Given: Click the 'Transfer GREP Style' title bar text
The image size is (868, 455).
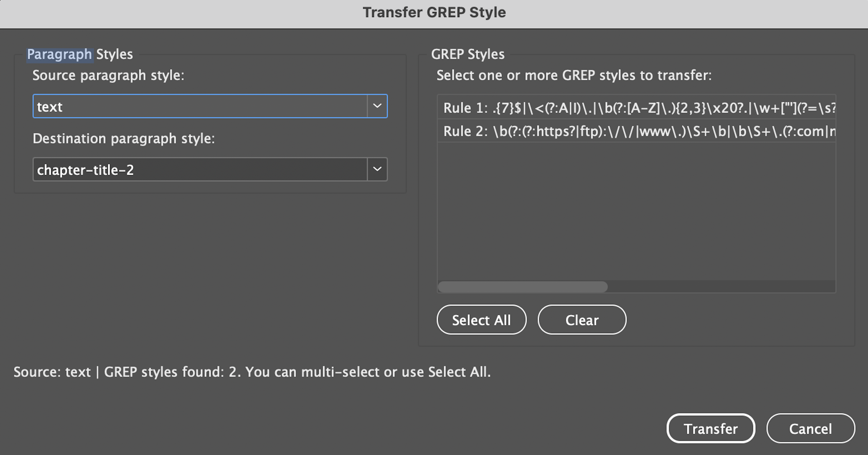Looking at the screenshot, I should 434,12.
